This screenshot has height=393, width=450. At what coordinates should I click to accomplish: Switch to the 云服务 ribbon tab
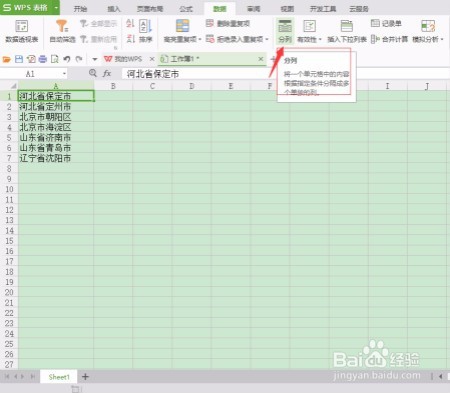[359, 9]
